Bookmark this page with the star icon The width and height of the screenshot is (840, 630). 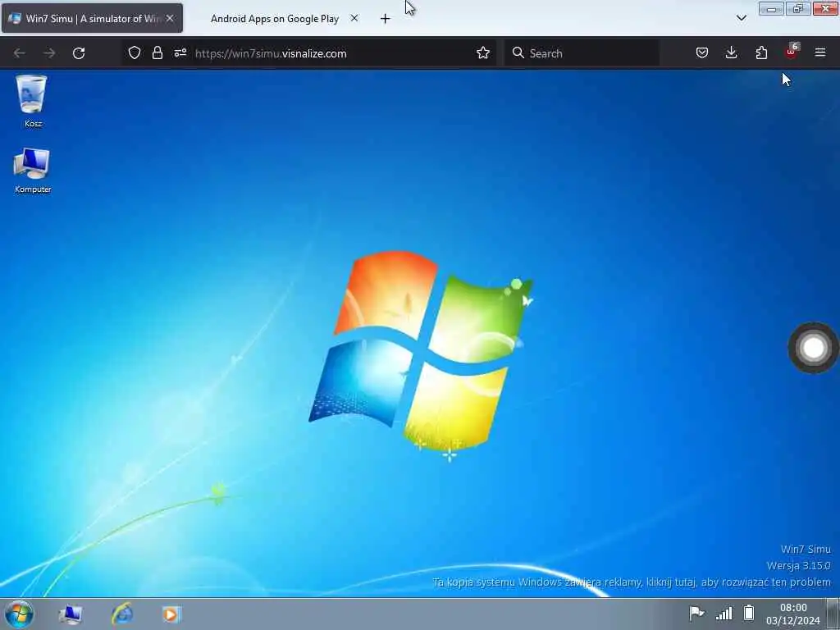pos(483,52)
